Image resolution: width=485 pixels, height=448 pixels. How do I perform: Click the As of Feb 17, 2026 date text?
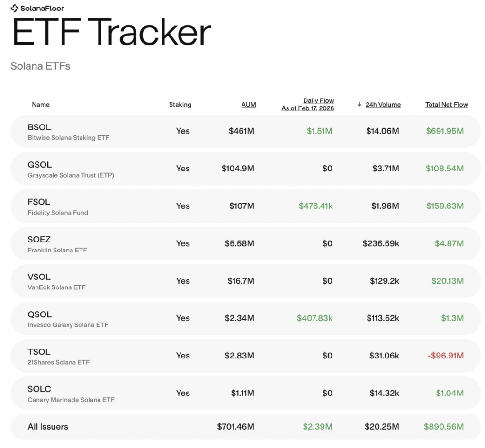pyautogui.click(x=308, y=108)
